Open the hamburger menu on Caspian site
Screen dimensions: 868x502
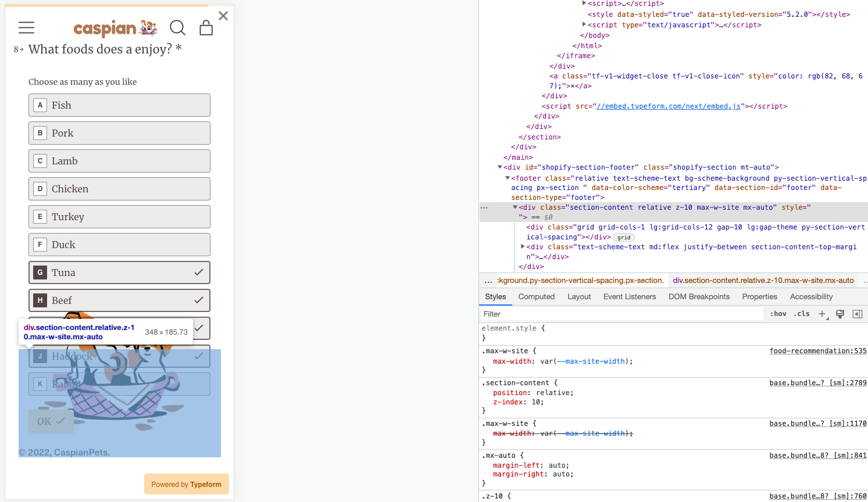point(26,27)
